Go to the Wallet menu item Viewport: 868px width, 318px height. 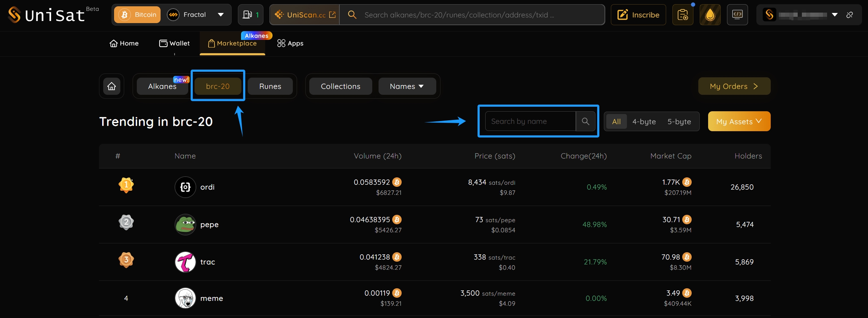coord(174,43)
